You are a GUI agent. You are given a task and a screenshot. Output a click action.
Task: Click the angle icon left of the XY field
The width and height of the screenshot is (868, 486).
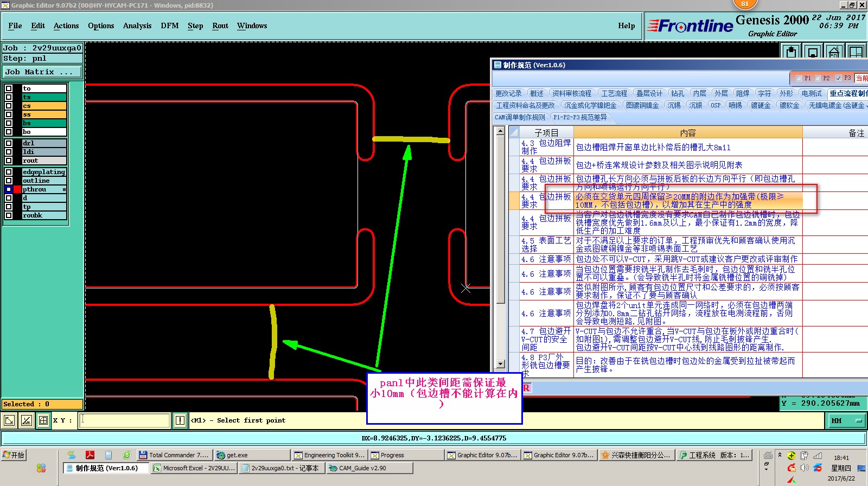point(27,420)
